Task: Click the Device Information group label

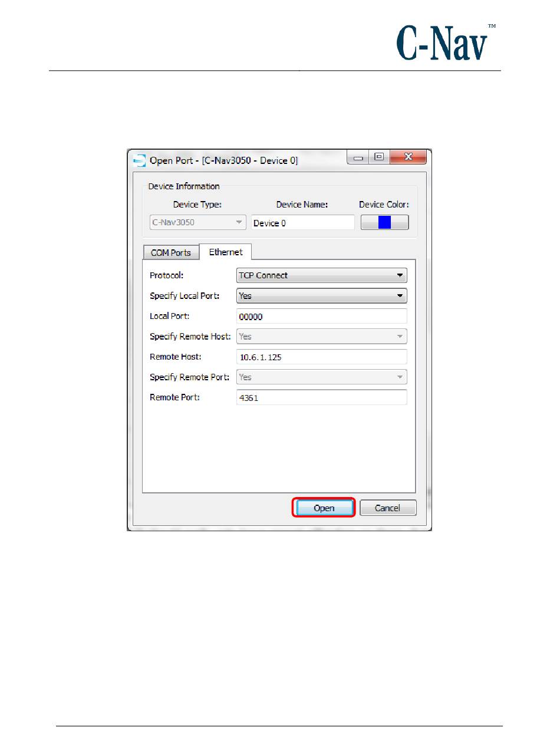Action: coord(183,186)
